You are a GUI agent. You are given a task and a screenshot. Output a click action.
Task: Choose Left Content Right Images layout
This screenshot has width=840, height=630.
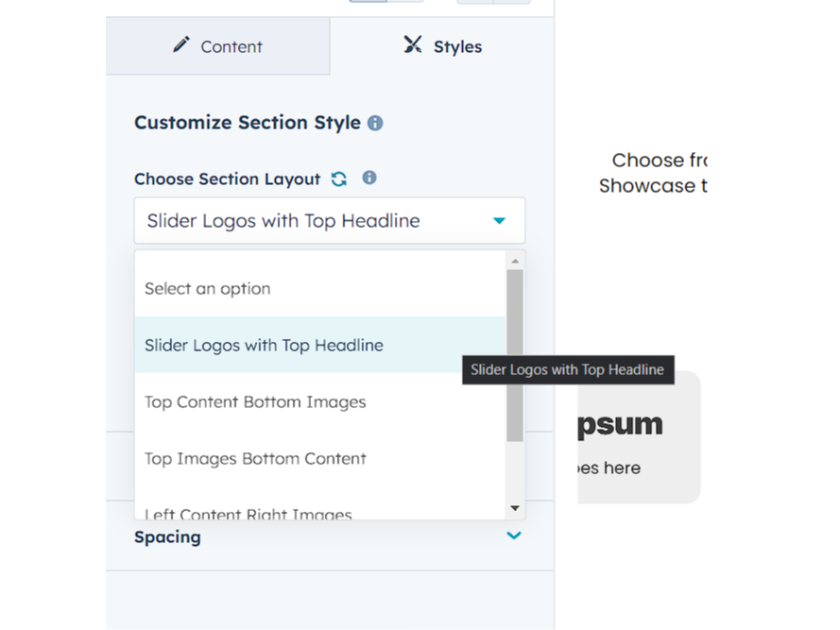coord(249,513)
